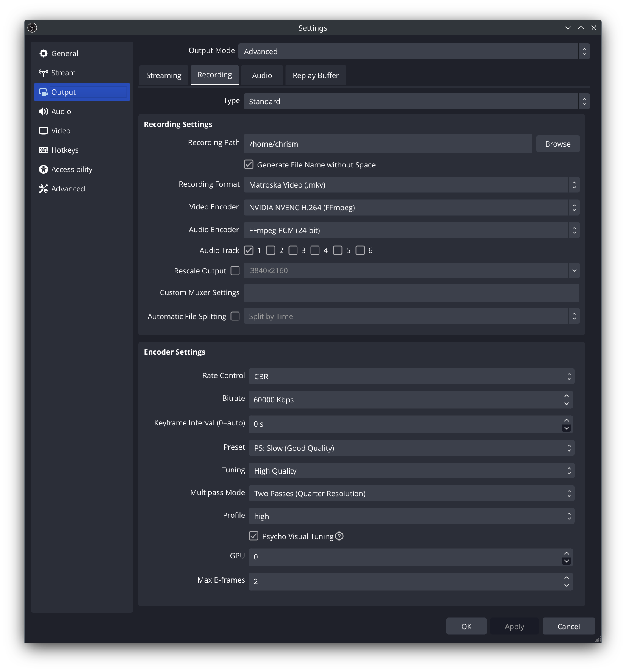
Task: Open the Recording Format dropdown
Action: point(411,185)
